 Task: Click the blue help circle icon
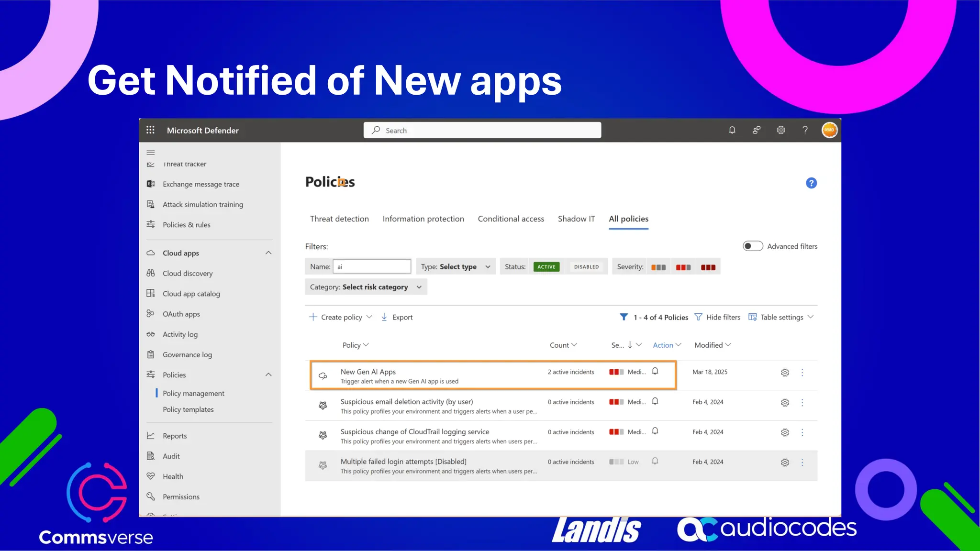tap(811, 183)
